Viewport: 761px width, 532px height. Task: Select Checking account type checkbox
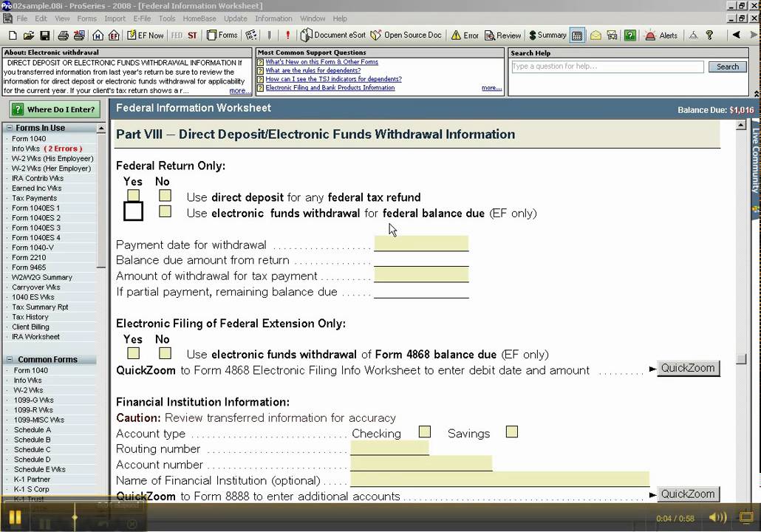pos(425,432)
